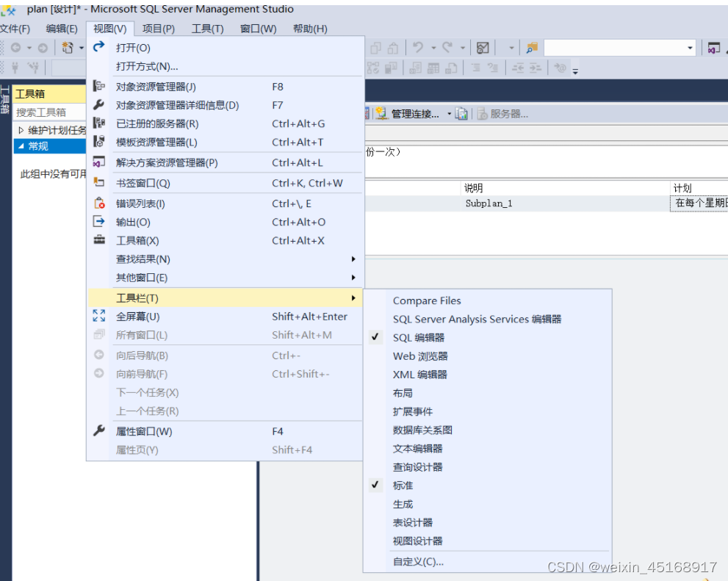This screenshot has height=581, width=728.
Task: Open the 窗口(W) menu
Action: tap(258, 29)
